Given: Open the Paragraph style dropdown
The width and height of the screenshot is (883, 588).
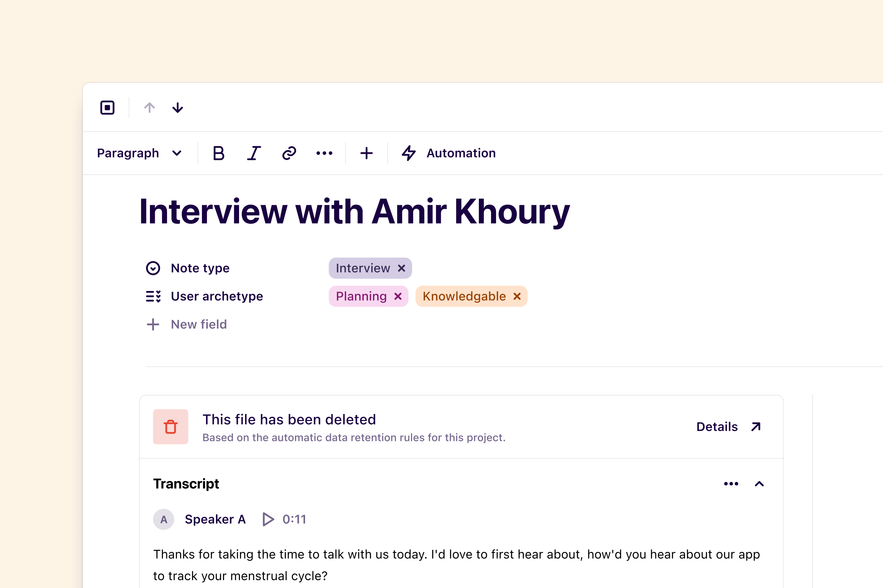Looking at the screenshot, I should [x=139, y=153].
